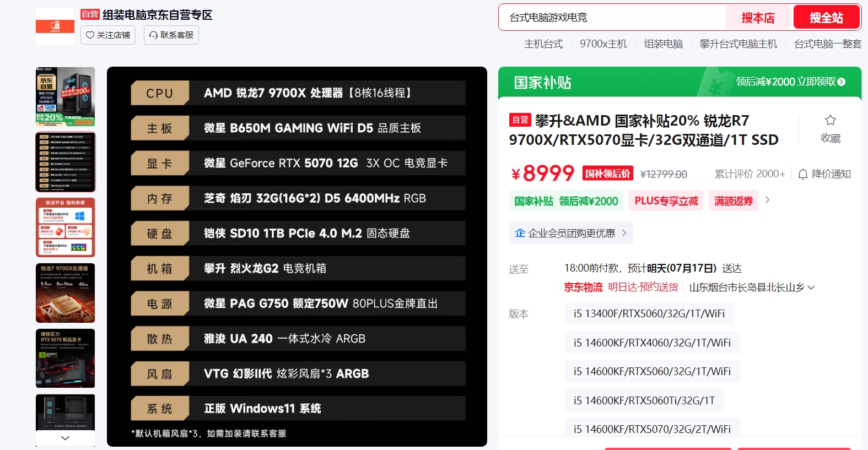Click the 收藏 star icon
868x450 pixels.
coord(831,120)
